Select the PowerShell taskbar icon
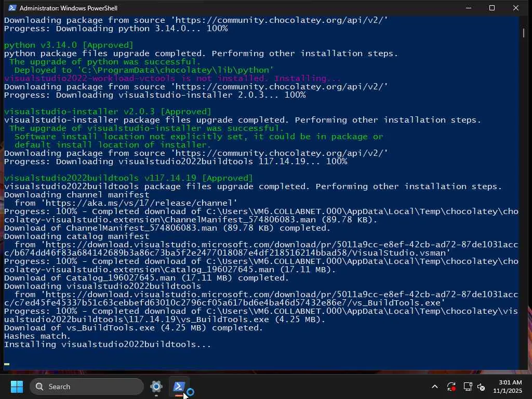The height and width of the screenshot is (399, 532). [179, 387]
